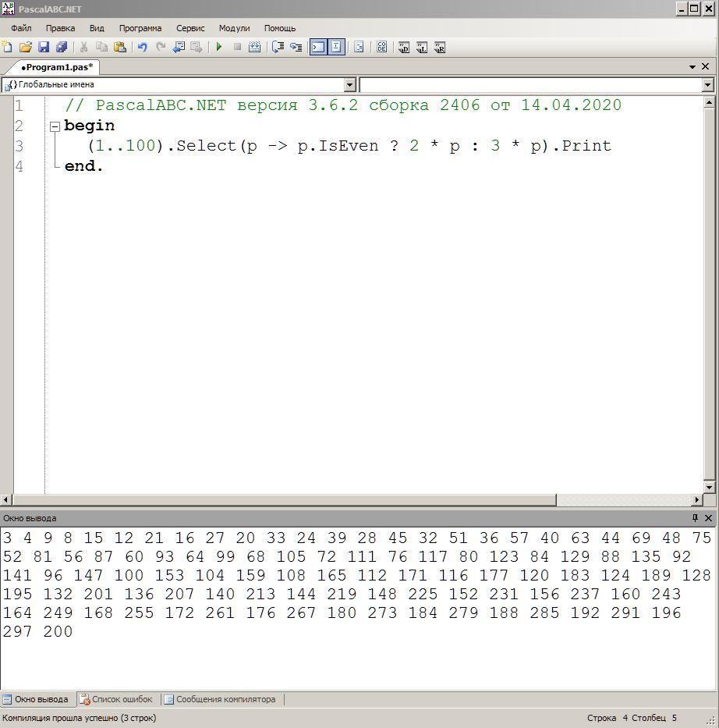Save the current file
719x728 pixels.
coord(44,47)
